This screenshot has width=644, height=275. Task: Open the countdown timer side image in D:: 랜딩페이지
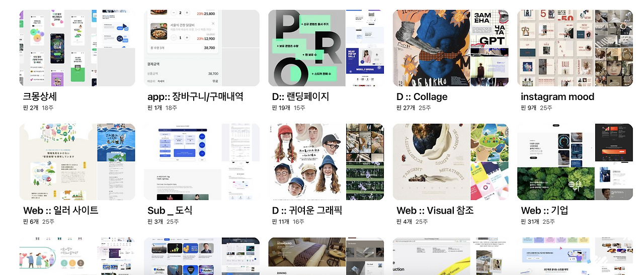pos(365,67)
